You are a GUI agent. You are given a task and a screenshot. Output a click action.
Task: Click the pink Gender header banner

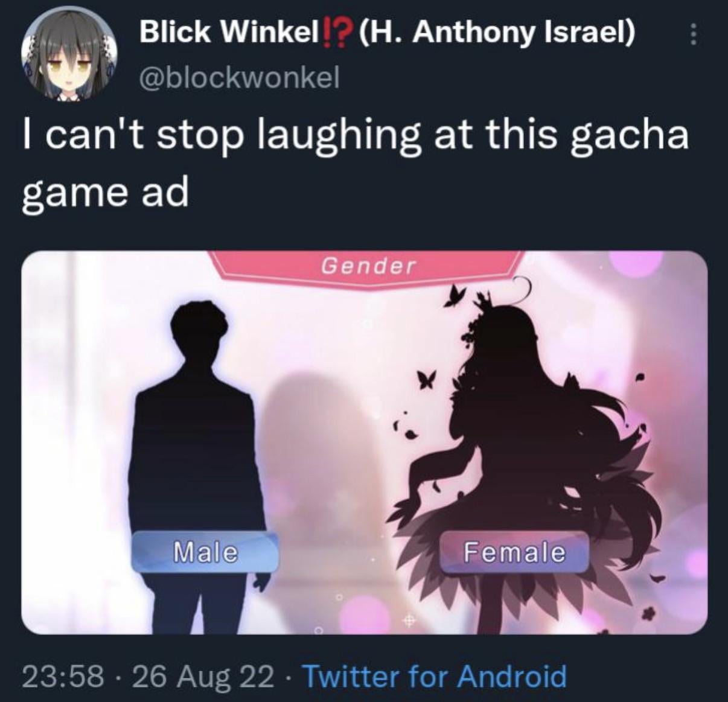pos(368,266)
